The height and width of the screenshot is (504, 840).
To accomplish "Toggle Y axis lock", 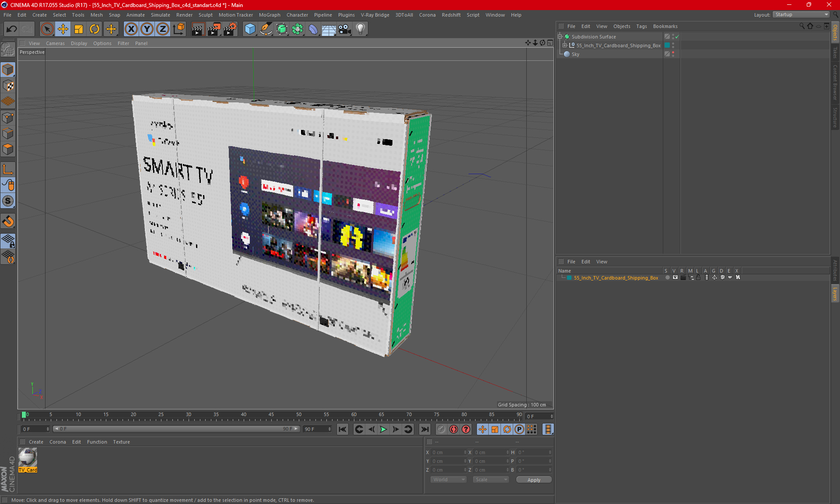I will click(147, 29).
